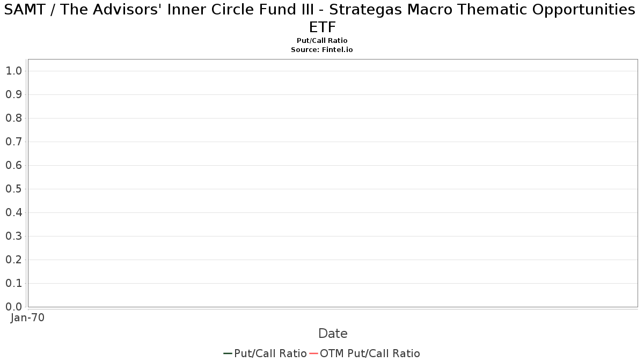Click the 'Date' x-axis title
The width and height of the screenshot is (644, 362).
click(333, 334)
